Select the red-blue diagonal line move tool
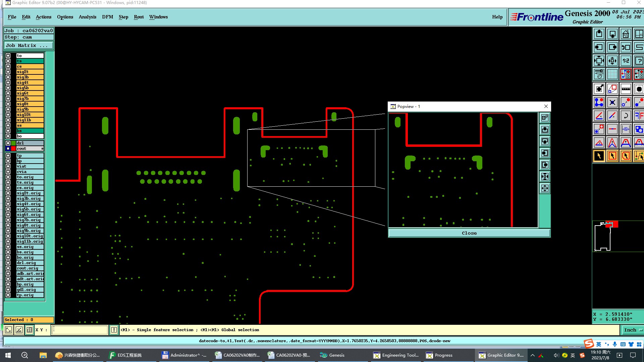 612,116
